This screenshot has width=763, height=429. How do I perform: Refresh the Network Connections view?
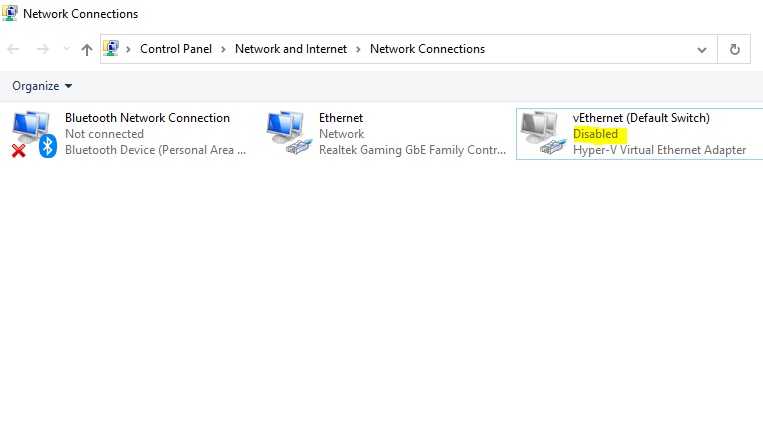(734, 49)
